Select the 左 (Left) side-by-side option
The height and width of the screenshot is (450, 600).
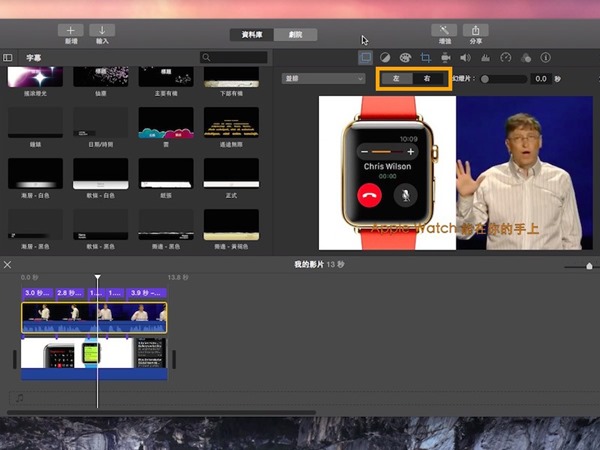397,78
